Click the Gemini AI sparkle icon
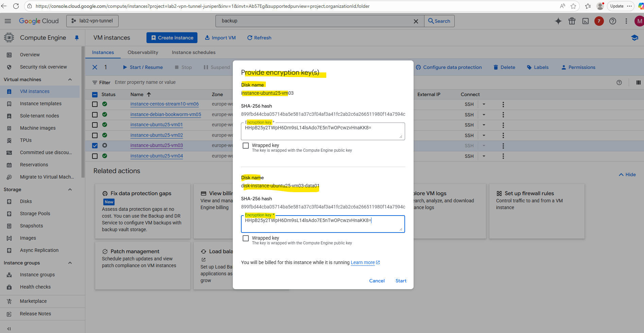 [558, 21]
